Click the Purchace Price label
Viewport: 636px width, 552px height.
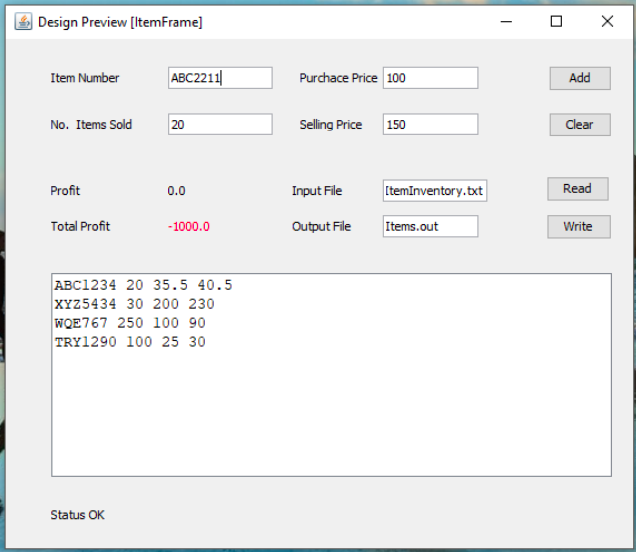338,78
